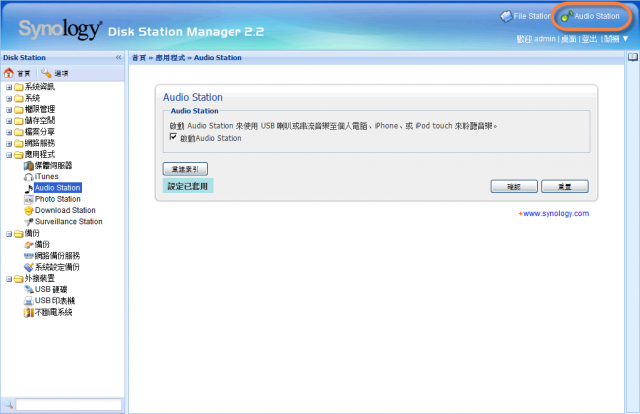Open the help book icon at right edge

pos(633,57)
